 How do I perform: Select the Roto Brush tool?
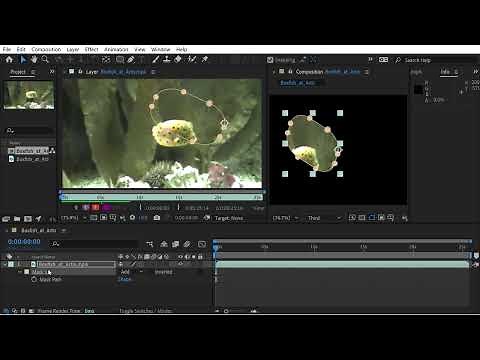coord(192,60)
